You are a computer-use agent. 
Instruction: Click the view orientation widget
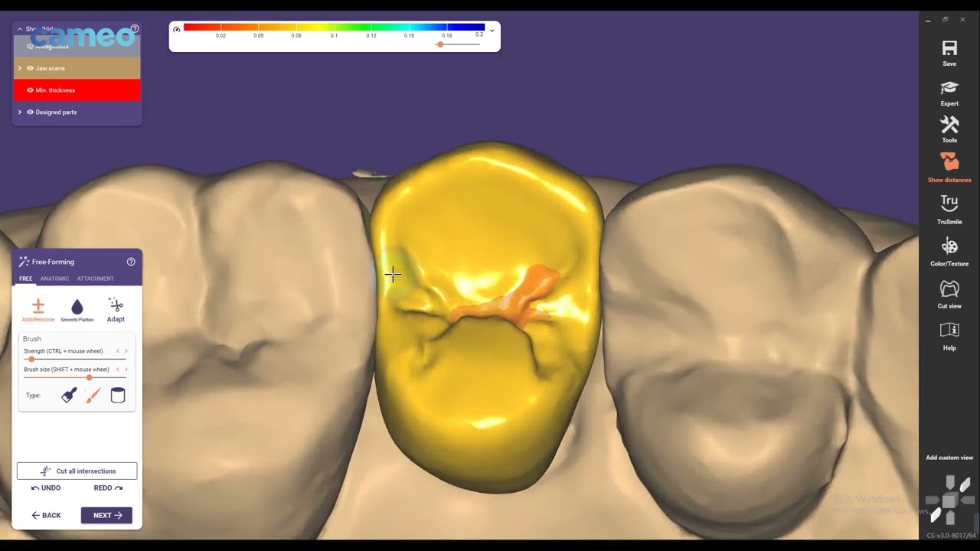click(x=949, y=500)
